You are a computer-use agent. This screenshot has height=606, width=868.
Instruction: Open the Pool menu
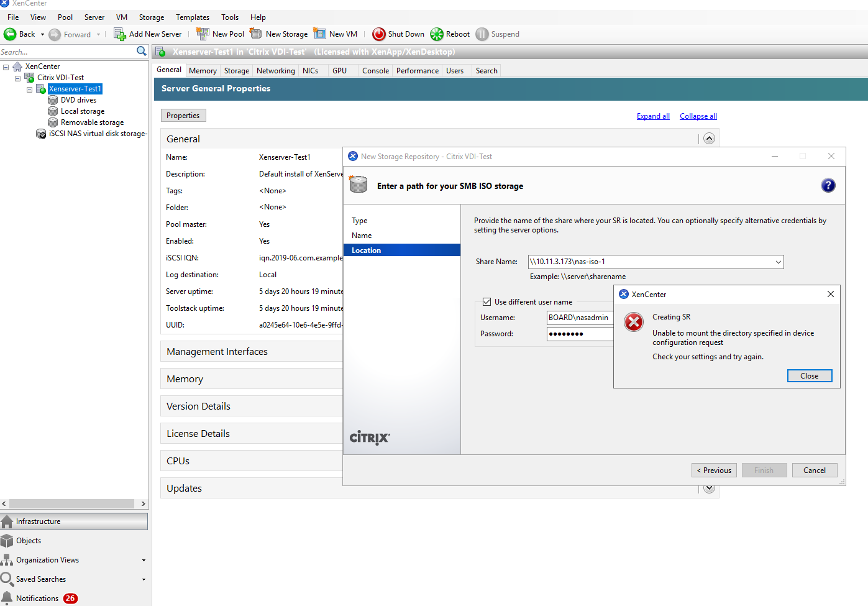(x=65, y=17)
